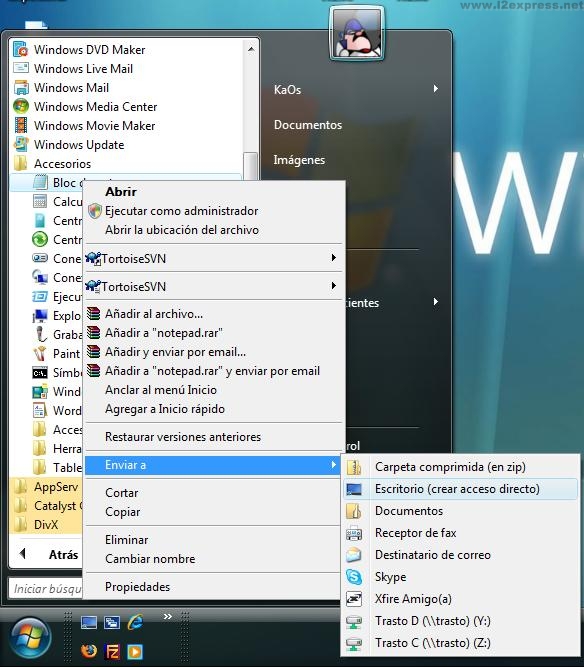
Task: Click the Windows Media Center icon
Action: [21, 106]
